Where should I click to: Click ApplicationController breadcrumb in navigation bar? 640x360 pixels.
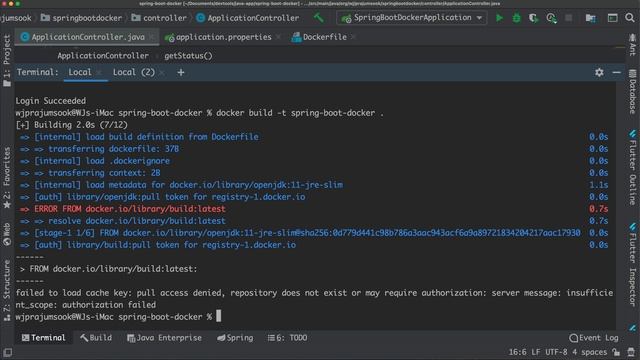point(248,18)
